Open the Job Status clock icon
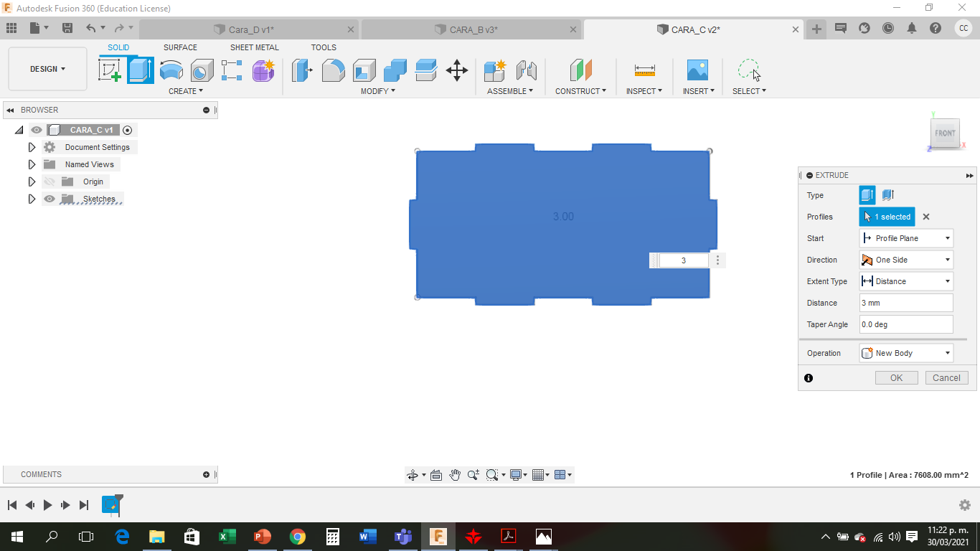 click(888, 28)
